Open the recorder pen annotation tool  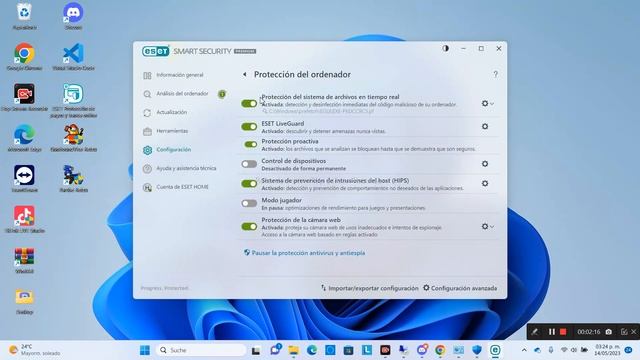click(x=534, y=332)
